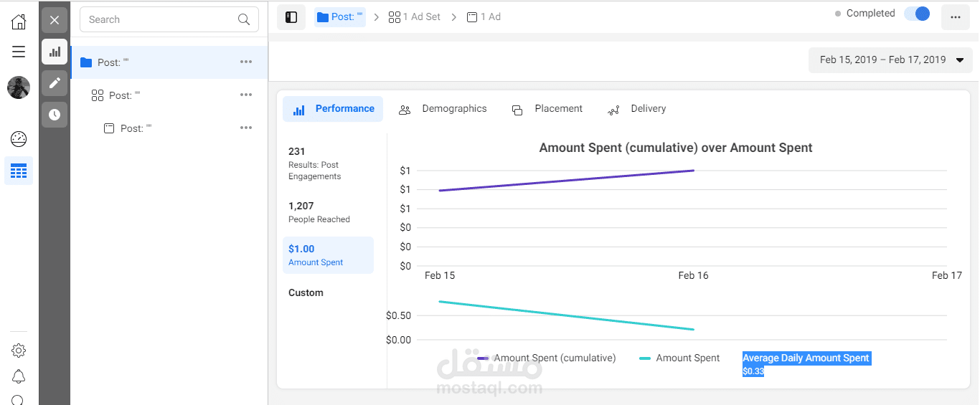This screenshot has width=980, height=405.
Task: Open more options for the campaign folder row
Action: 246,62
